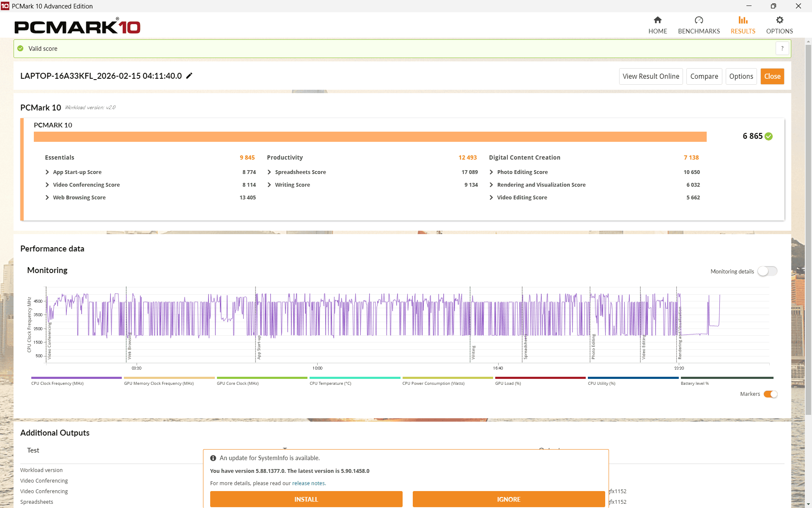Turn off the Markers toggle
812x508 pixels.
[x=770, y=394]
